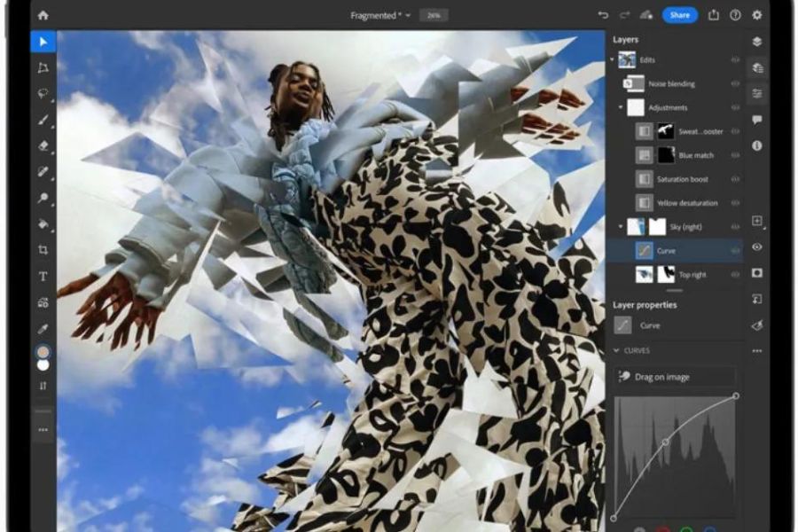Open layer actions ellipsis in right taskbar
This screenshot has height=532, width=798.
(757, 351)
